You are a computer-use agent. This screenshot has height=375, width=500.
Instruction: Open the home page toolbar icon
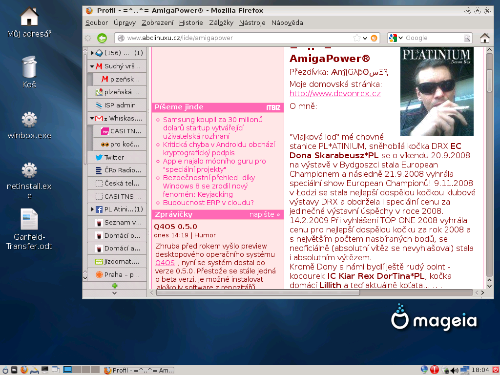[x=485, y=38]
